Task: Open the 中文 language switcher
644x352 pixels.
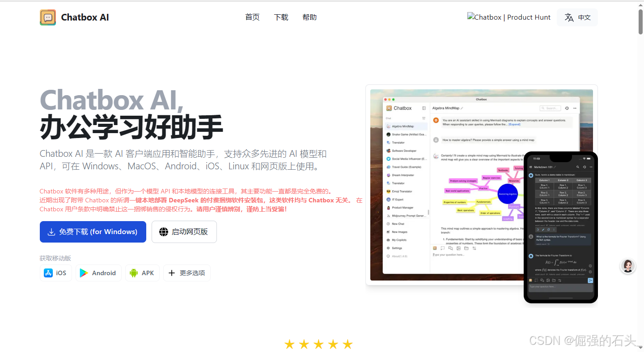Action: tap(577, 17)
